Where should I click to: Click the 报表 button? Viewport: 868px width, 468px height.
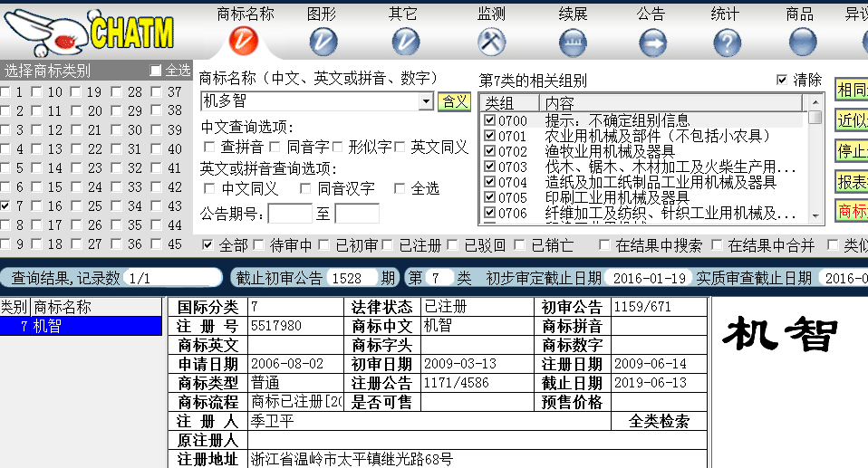[x=852, y=181]
